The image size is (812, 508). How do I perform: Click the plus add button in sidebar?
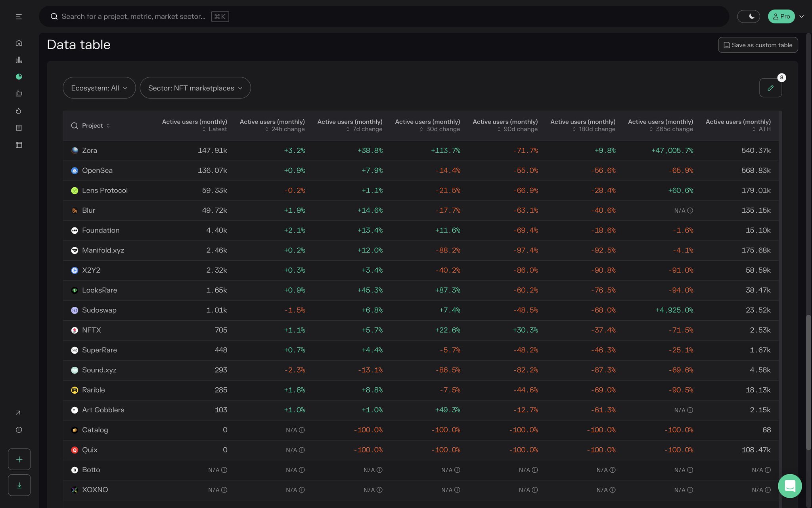[19, 459]
